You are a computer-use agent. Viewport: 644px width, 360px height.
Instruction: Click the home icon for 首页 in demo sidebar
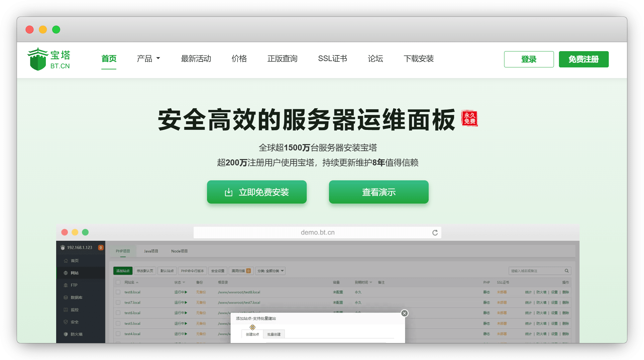(66, 261)
